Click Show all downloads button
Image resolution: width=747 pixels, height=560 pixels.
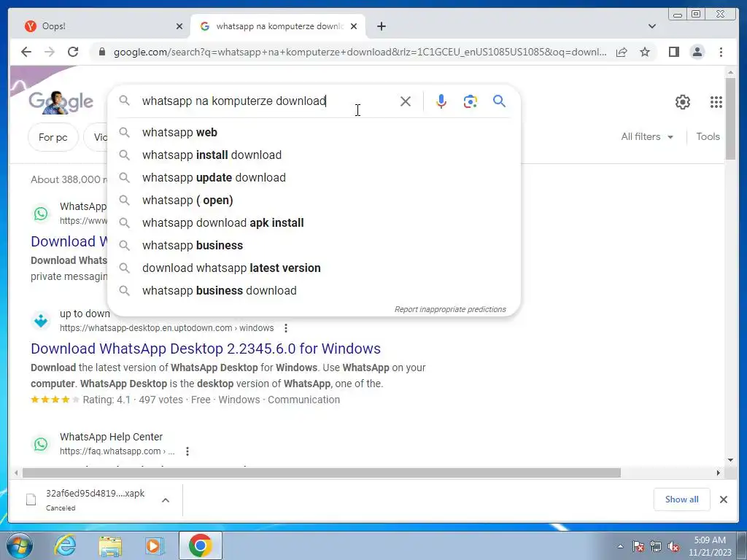(x=682, y=499)
